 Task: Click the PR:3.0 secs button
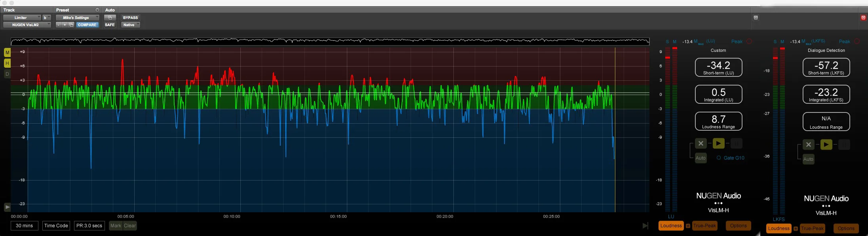(89, 226)
